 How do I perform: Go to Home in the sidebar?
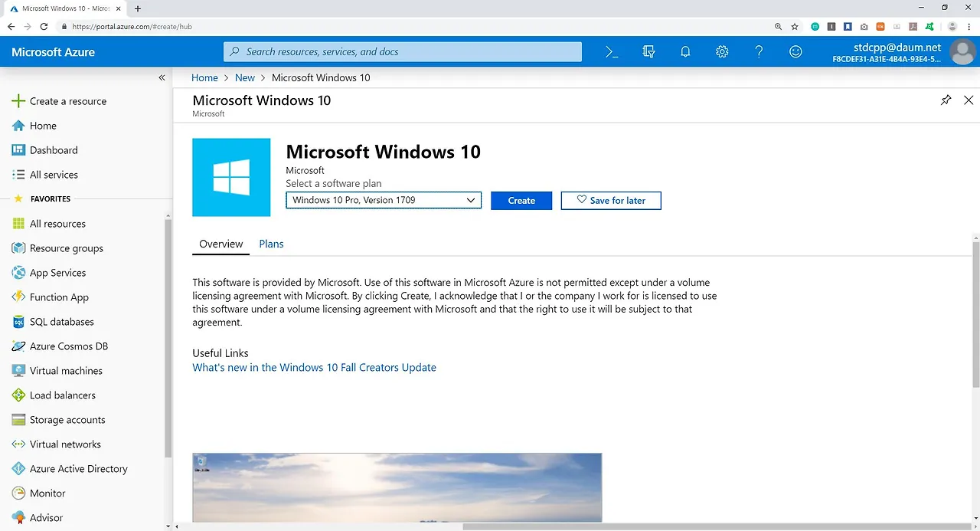point(34,126)
